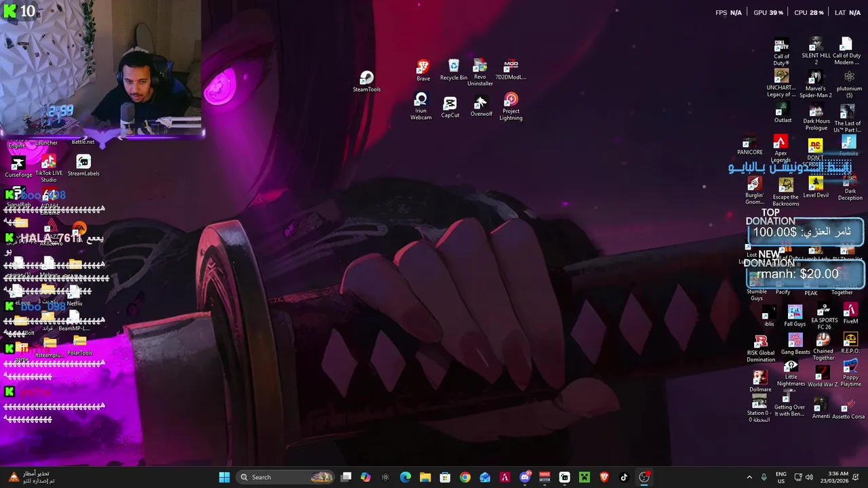This screenshot has width=868, height=488.
Task: Open the SteamTools desktop shortcut
Action: [x=366, y=81]
